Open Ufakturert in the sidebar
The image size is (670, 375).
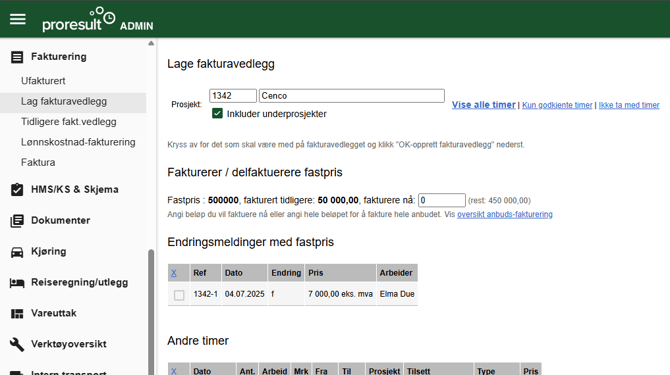[43, 81]
